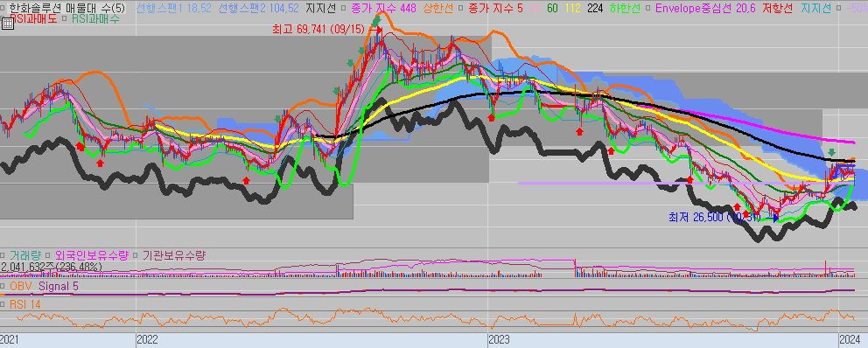The width and height of the screenshot is (868, 348).
Task: Click the black 224 moving average label
Action: pos(595,8)
